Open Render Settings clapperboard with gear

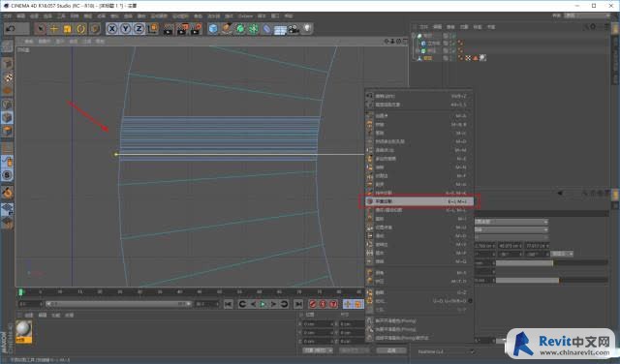(x=196, y=29)
